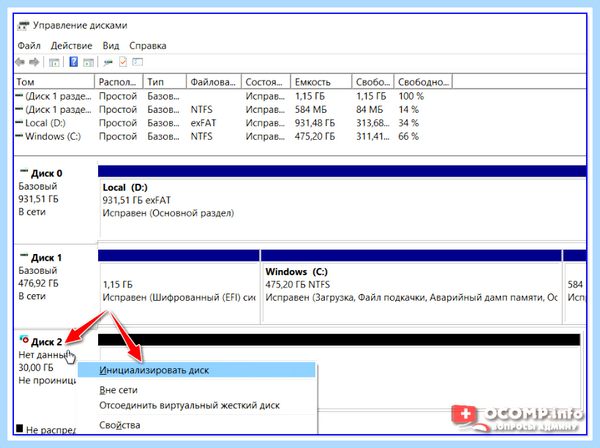The height and width of the screenshot is (448, 600).
Task: Sort by the Файлова... column header
Action: point(214,82)
